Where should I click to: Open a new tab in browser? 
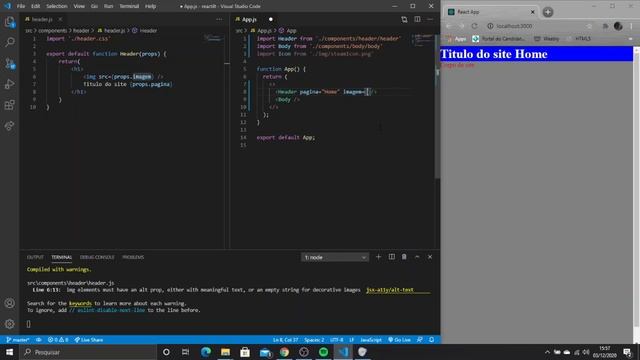pos(548,12)
